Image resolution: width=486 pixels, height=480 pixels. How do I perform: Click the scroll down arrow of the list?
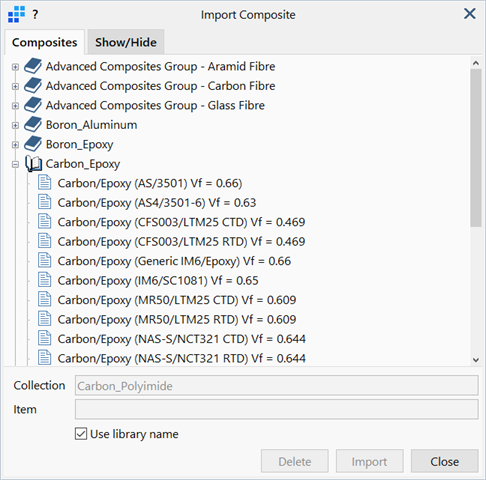[476, 360]
